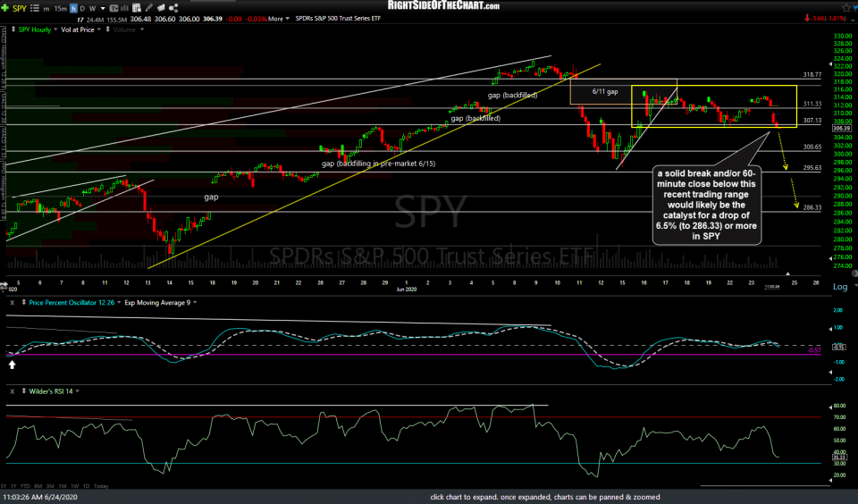Click the SPDRs S&P 500 Trust Series ETF name

pyautogui.click(x=338, y=19)
